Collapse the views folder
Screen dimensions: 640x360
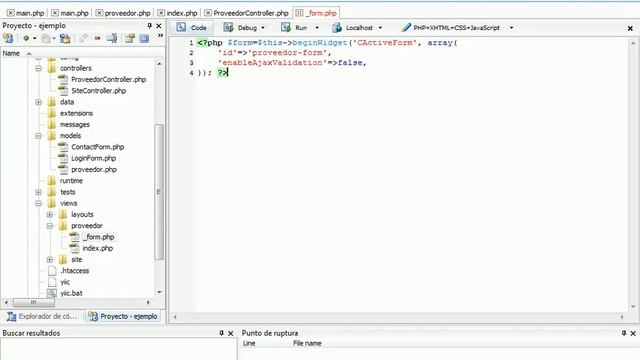pyautogui.click(x=38, y=203)
